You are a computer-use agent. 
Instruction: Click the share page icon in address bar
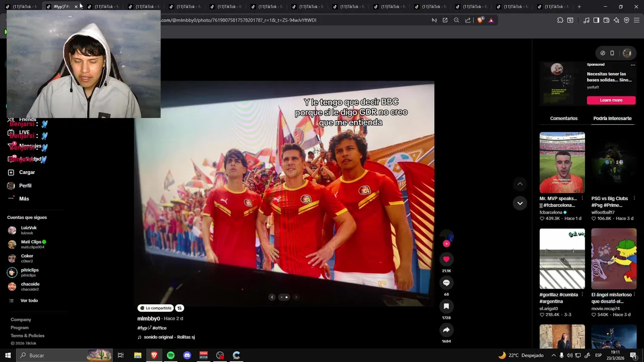468,20
